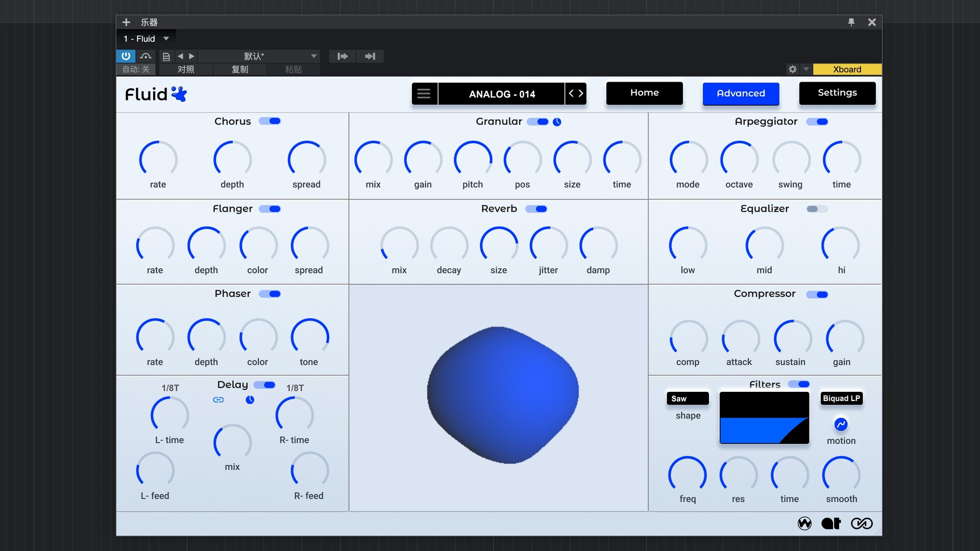The image size is (980, 551).
Task: Open plugin window gear settings
Action: pos(792,69)
